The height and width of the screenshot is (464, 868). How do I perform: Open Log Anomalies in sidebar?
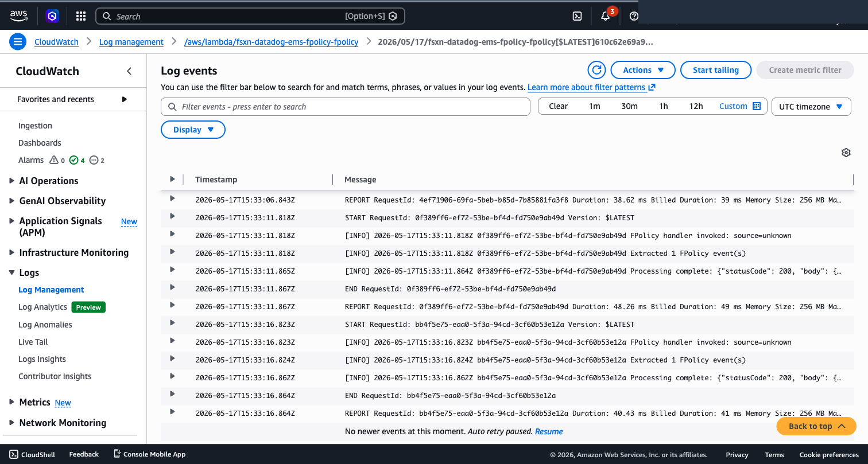pyautogui.click(x=45, y=325)
